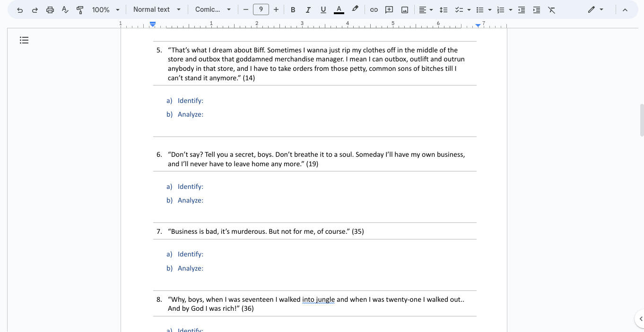Click "Analyze:" under question 5
Image resolution: width=644 pixels, height=332 pixels.
tap(191, 114)
